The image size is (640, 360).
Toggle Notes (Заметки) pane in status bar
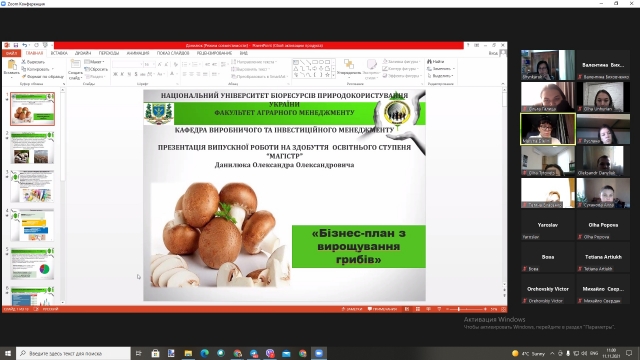[352, 309]
